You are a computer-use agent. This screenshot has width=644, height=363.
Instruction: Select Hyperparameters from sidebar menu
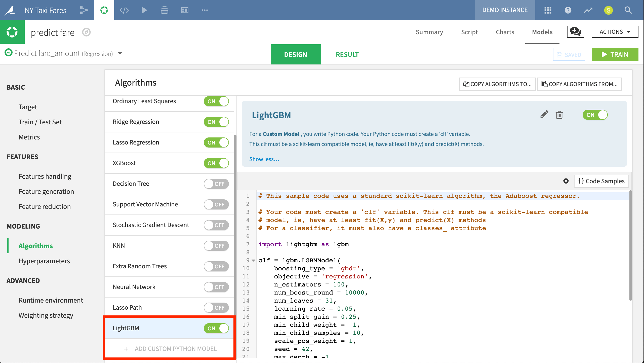(x=44, y=260)
